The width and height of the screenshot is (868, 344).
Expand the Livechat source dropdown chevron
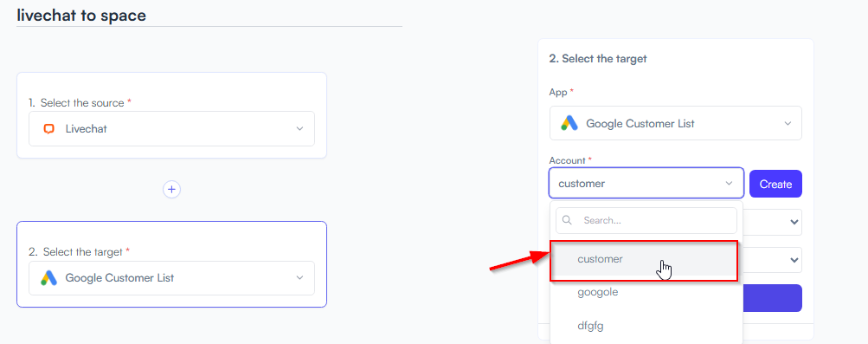[x=299, y=128]
